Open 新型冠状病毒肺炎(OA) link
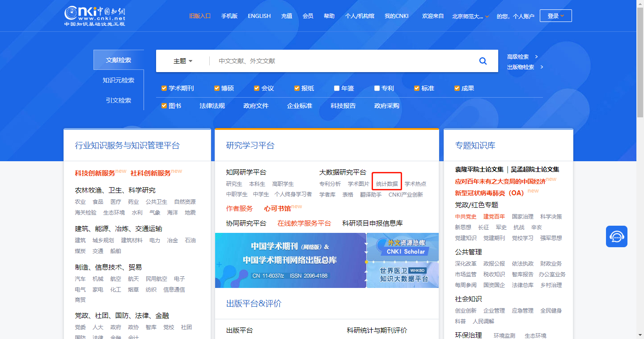The width and height of the screenshot is (644, 339). coord(490,193)
